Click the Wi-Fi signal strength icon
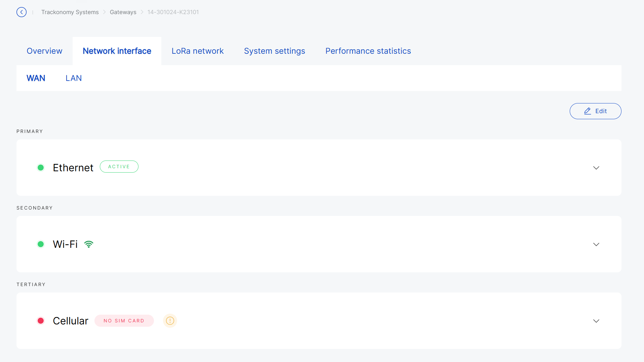 [x=89, y=244]
